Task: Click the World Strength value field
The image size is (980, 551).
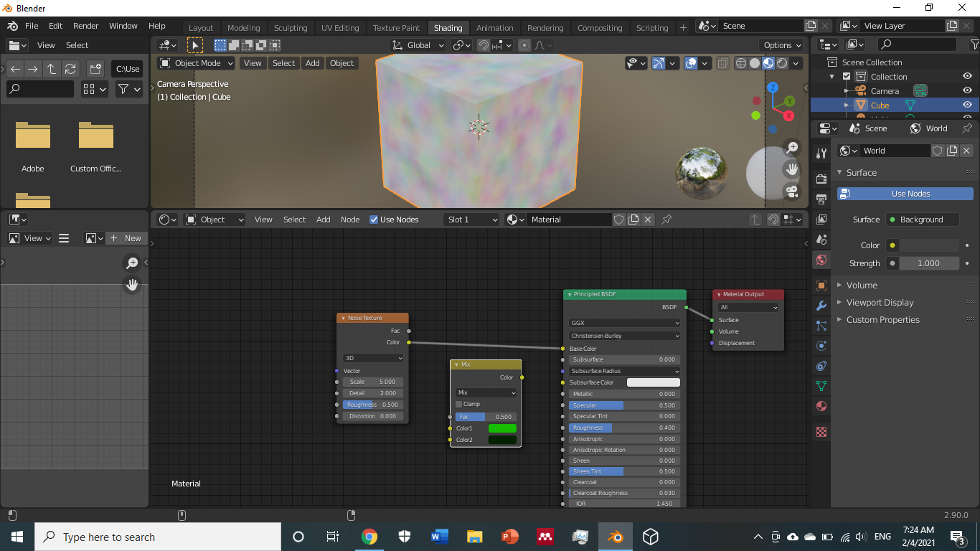Action: (x=928, y=263)
